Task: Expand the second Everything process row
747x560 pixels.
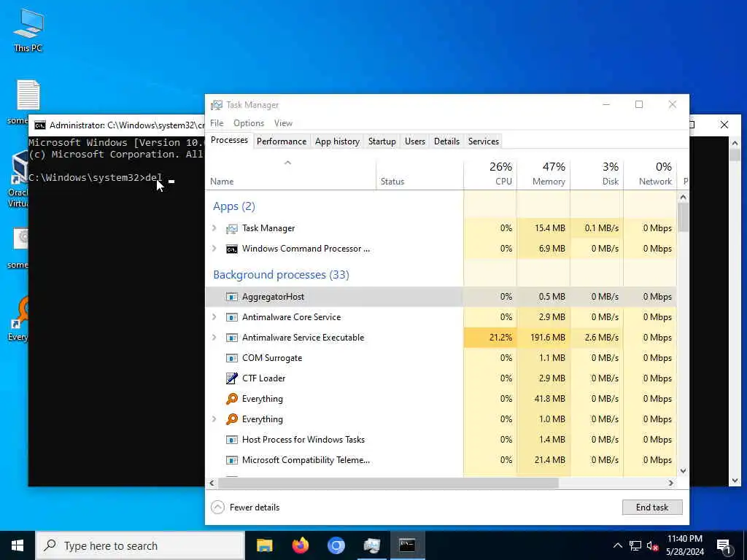Action: coord(214,419)
